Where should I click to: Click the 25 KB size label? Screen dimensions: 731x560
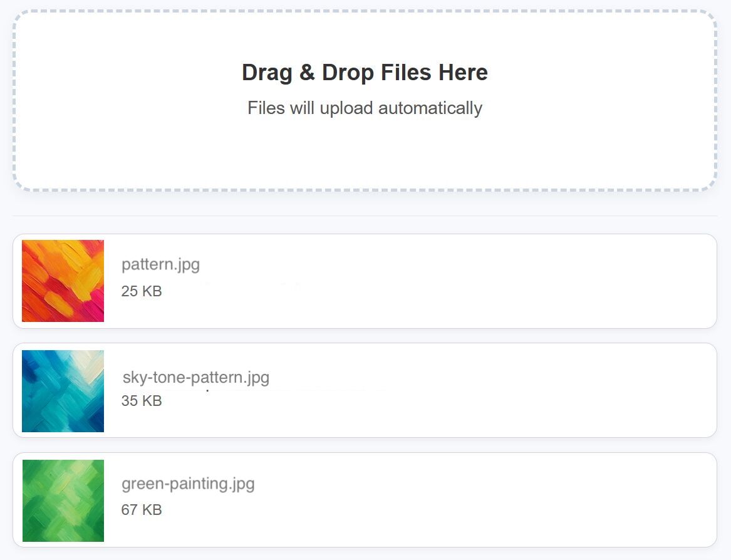click(x=142, y=291)
